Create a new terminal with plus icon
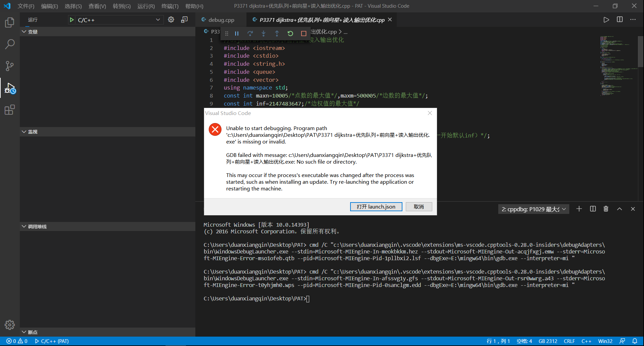Screen dimensions: 644x346 coord(579,209)
